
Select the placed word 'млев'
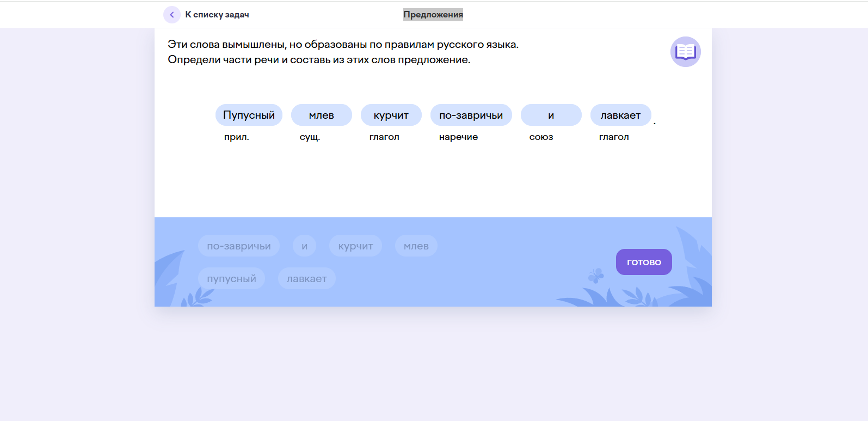click(321, 115)
